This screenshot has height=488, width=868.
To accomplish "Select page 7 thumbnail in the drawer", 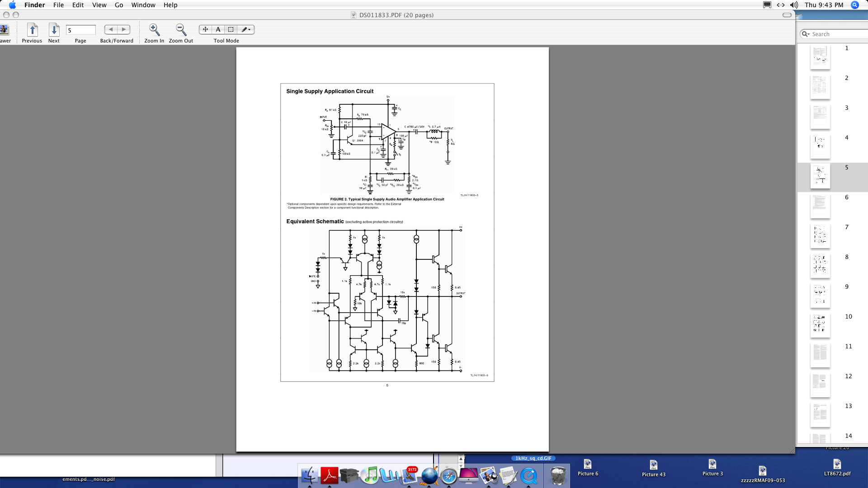I will 820,236.
